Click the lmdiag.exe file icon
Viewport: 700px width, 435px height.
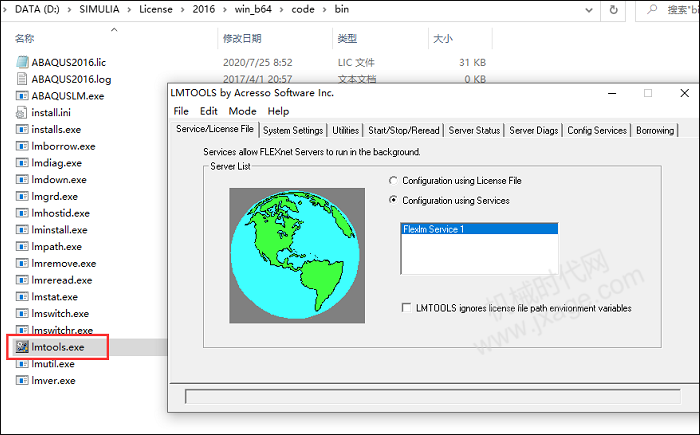pos(22,163)
